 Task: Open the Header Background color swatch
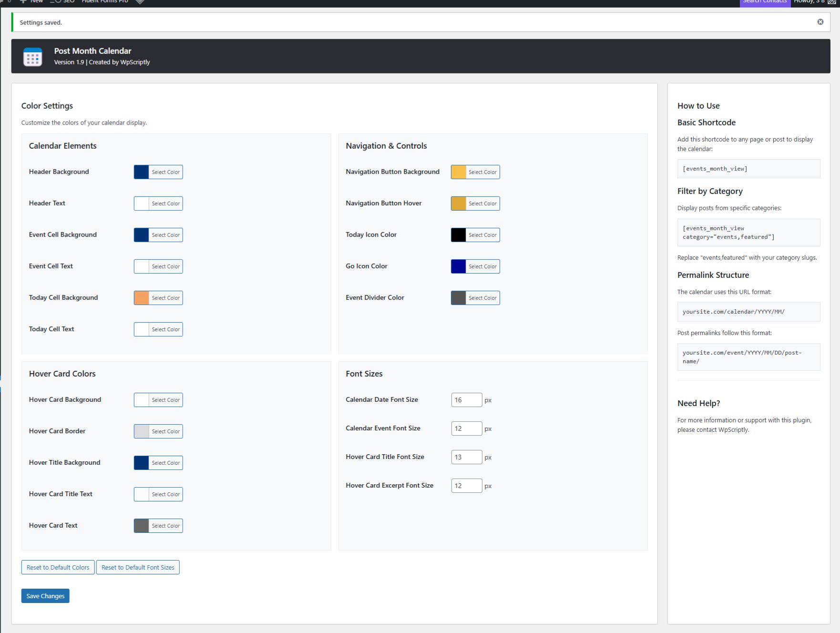tap(142, 172)
